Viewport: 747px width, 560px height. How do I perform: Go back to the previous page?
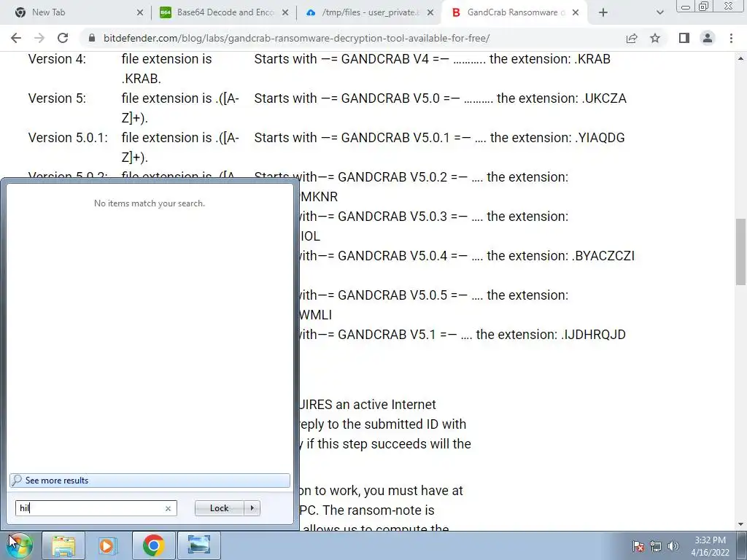[16, 38]
